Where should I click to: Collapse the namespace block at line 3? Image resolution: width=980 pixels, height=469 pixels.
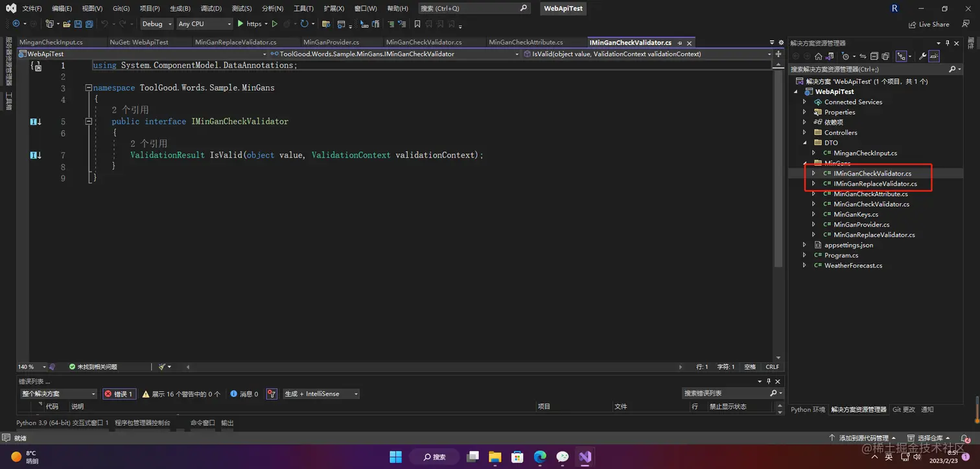tap(88, 88)
